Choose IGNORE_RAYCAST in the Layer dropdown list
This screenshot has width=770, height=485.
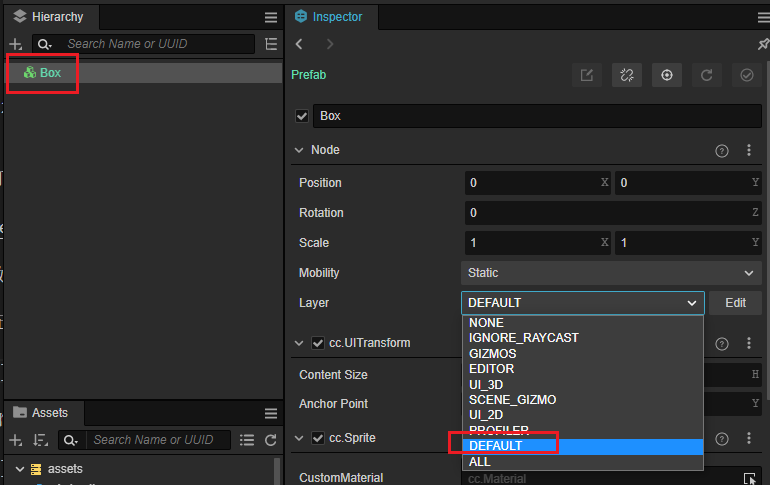point(523,338)
